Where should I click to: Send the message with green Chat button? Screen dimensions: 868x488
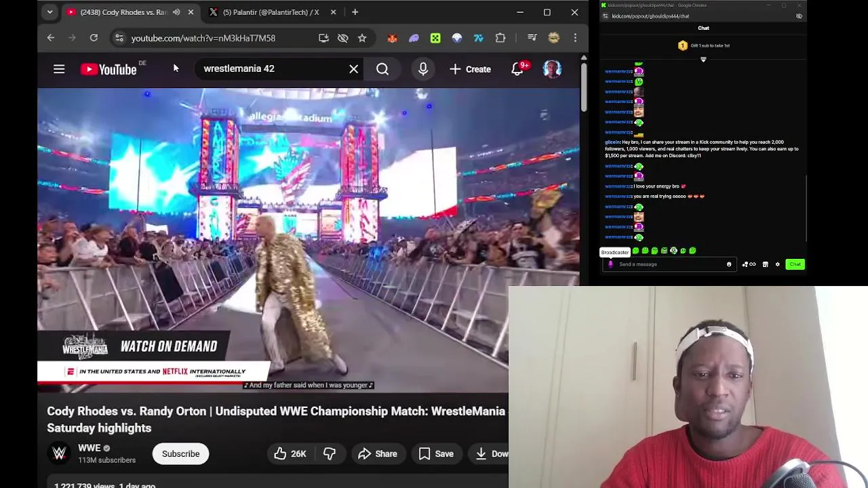(x=795, y=264)
